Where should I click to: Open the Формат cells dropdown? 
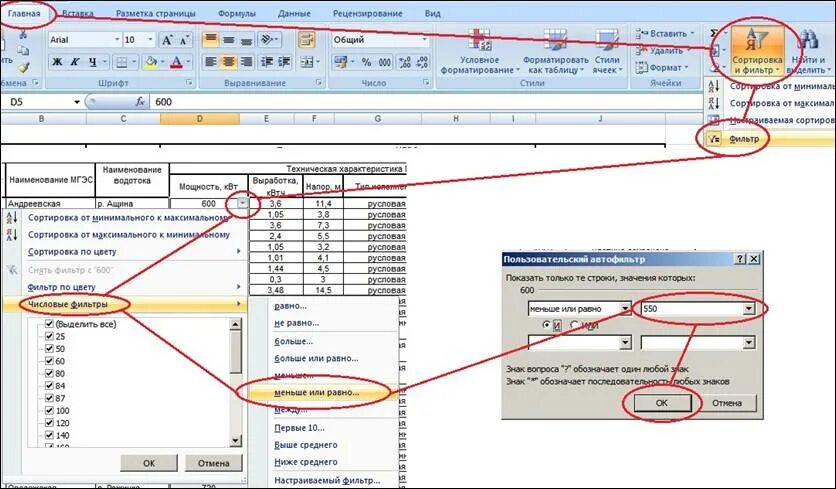[687, 68]
